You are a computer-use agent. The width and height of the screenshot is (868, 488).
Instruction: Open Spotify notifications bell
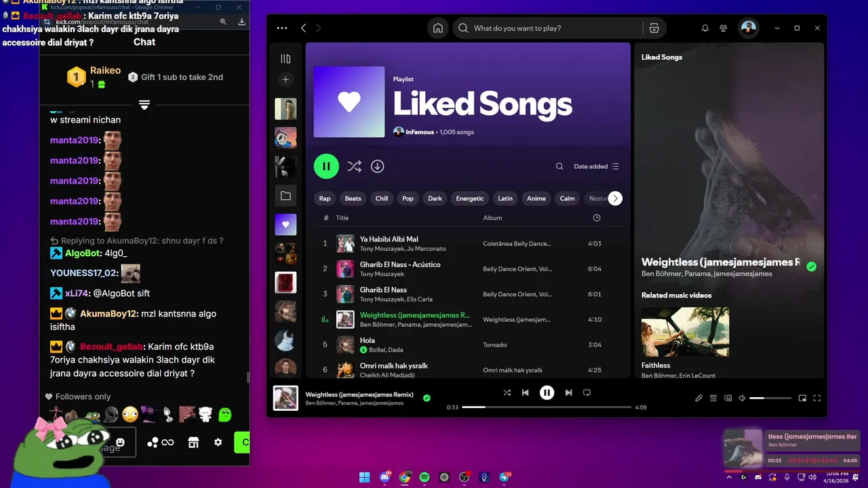[705, 28]
